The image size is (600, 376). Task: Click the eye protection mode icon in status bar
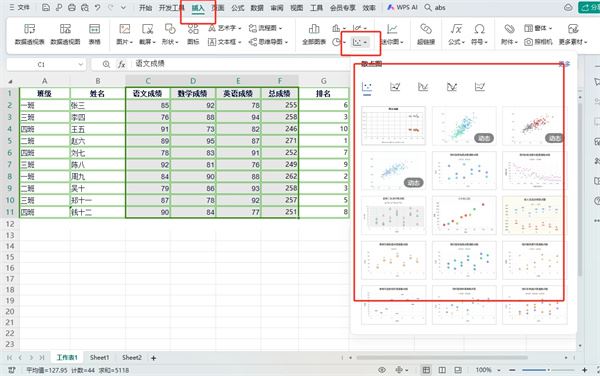coord(382,370)
